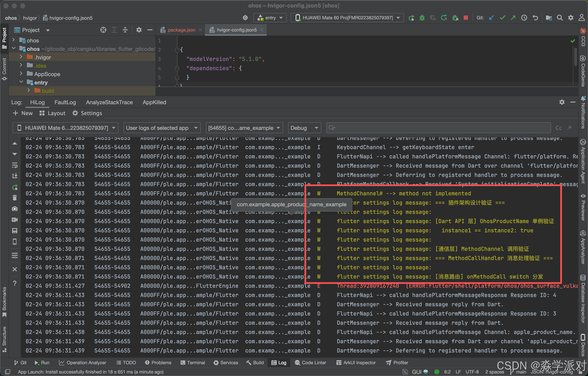Click the Search Everywhere magnifier icon
The height and width of the screenshot is (376, 588).
coord(560,18)
